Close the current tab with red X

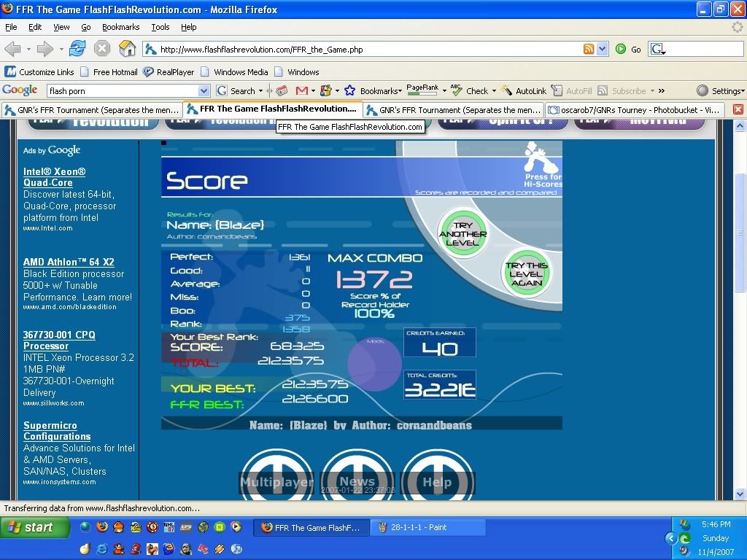coord(738,109)
